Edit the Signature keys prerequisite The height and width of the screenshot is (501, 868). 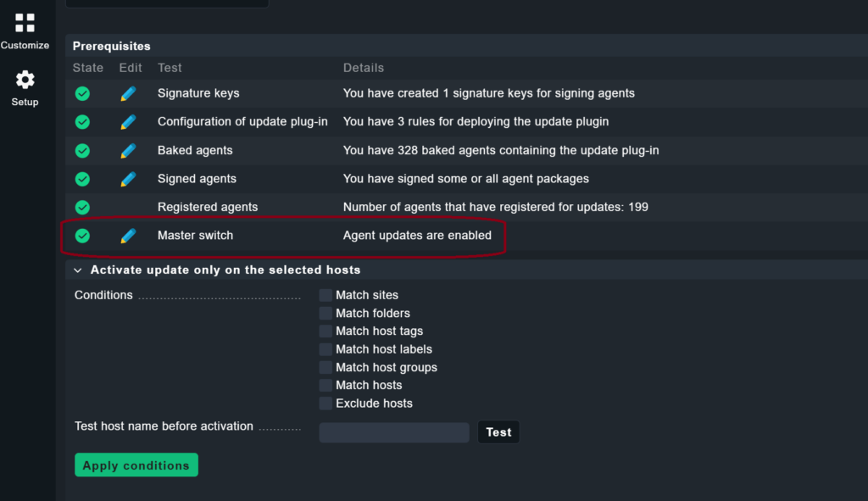[x=128, y=93]
